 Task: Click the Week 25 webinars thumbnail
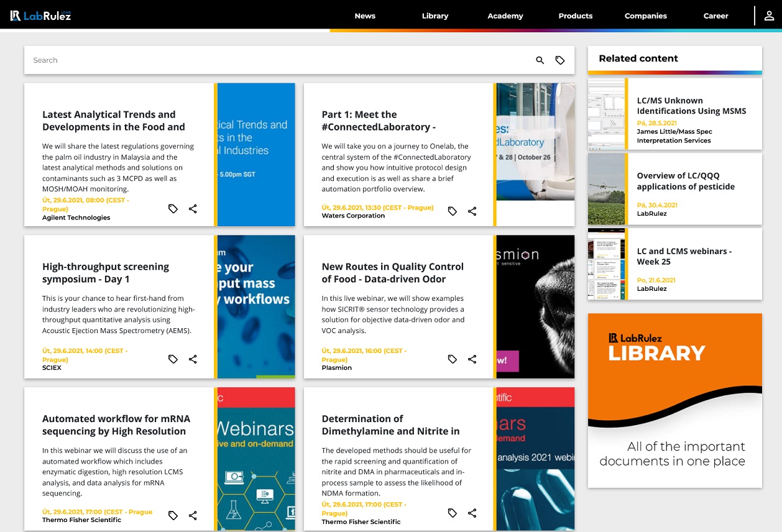[x=606, y=264]
